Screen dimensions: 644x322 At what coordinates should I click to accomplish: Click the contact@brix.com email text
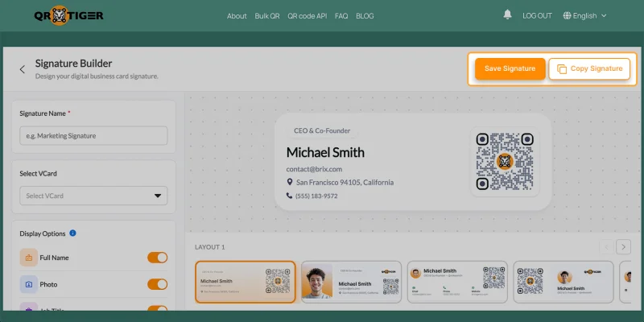click(314, 169)
